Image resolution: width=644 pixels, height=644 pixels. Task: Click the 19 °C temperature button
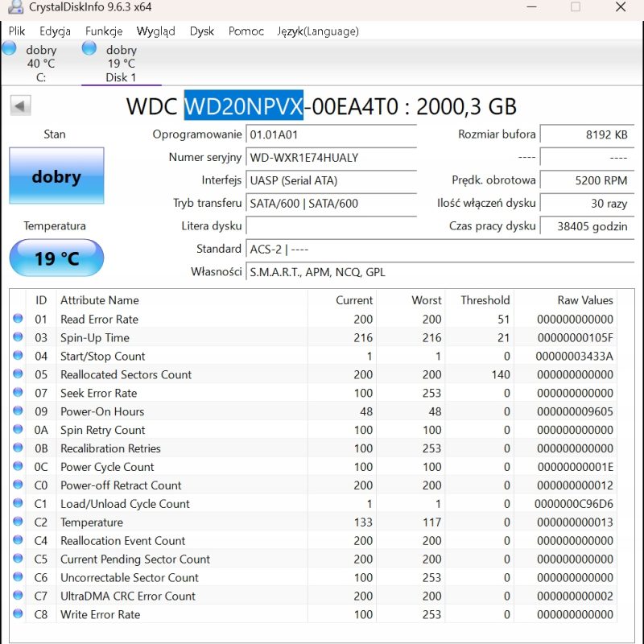[56, 258]
